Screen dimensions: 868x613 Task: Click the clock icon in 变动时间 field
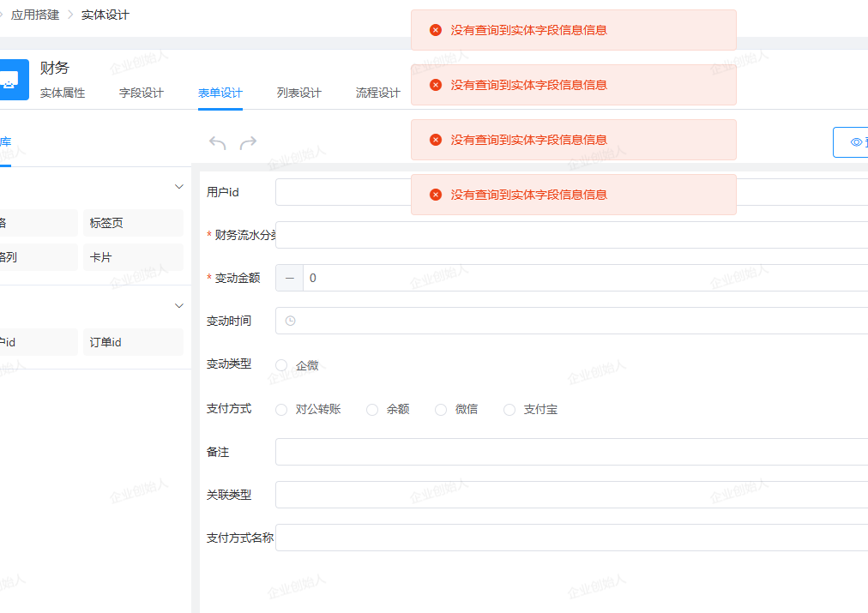[x=291, y=321]
